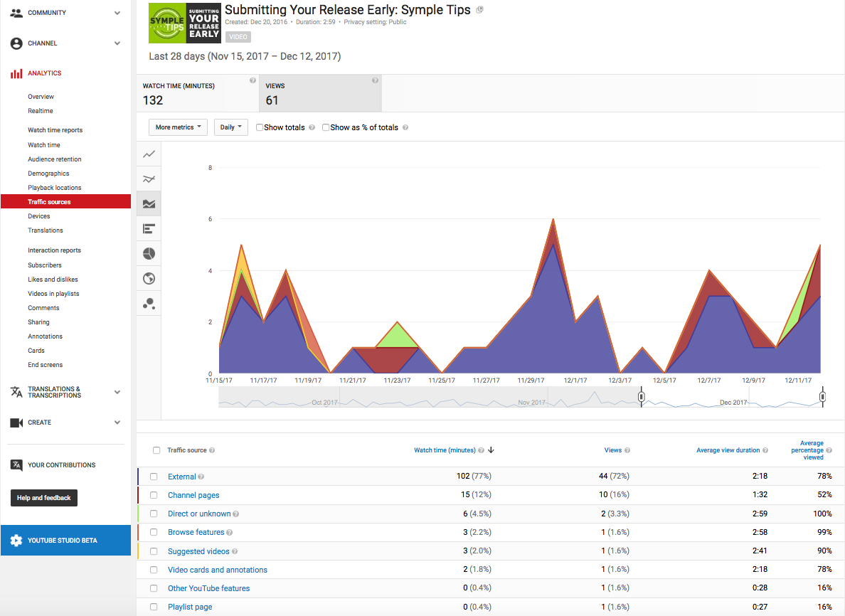Click help icon next to Watch Time metric
Viewport: 845px width, 616px height.
[x=253, y=81]
